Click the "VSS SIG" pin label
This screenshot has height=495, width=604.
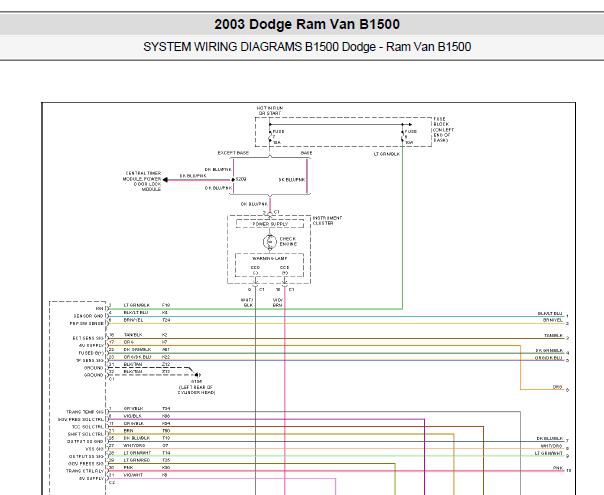(x=94, y=449)
